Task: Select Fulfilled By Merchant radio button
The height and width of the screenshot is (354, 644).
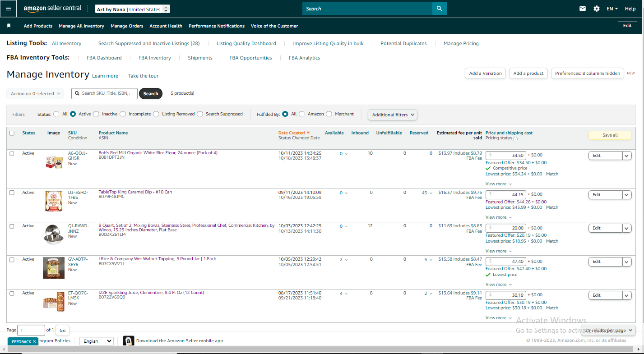Action: click(x=329, y=114)
